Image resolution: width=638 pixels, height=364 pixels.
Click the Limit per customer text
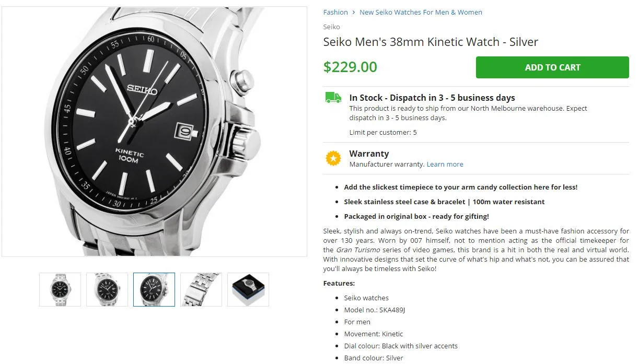pos(383,132)
